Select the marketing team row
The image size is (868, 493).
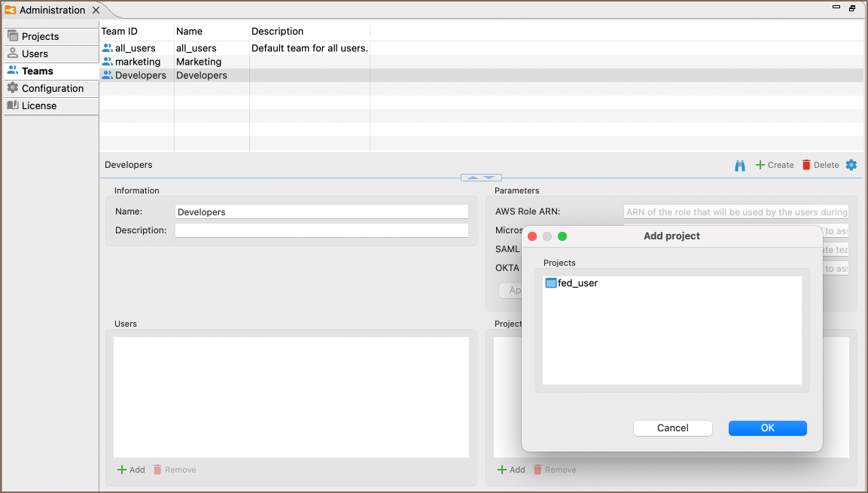click(137, 62)
